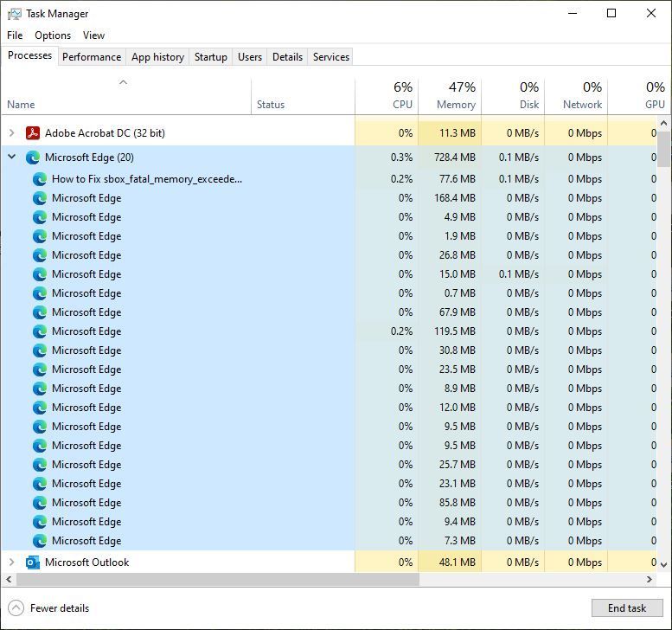
Task: Sort processes by Network column header
Action: pos(576,97)
